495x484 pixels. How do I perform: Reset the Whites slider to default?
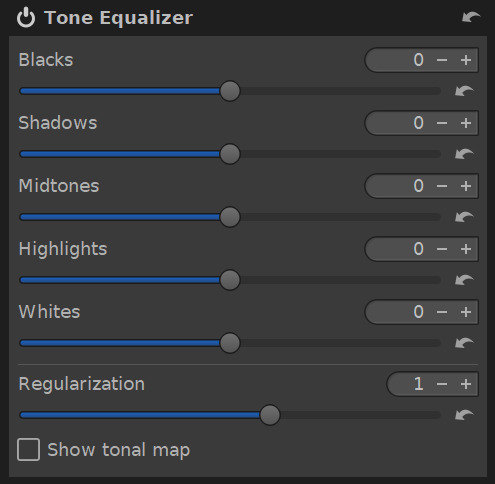click(464, 343)
